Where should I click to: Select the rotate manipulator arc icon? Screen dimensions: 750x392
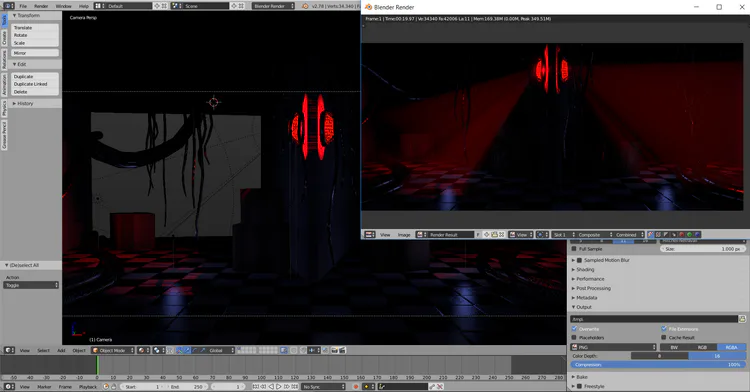click(x=195, y=350)
